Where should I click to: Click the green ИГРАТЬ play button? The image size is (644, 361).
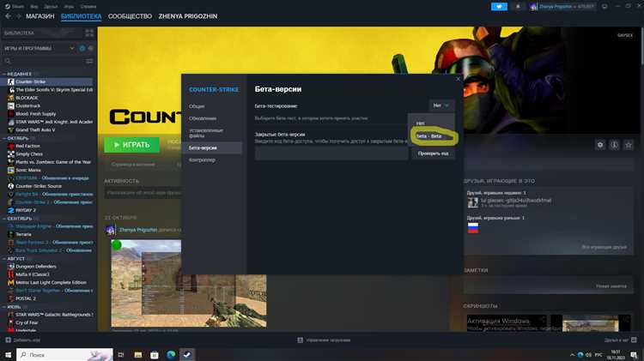click(132, 145)
